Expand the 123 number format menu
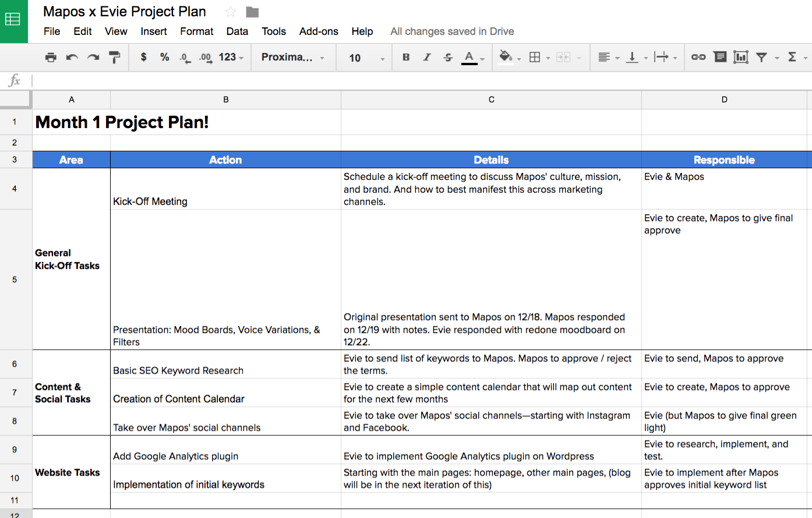The image size is (812, 518). (231, 57)
